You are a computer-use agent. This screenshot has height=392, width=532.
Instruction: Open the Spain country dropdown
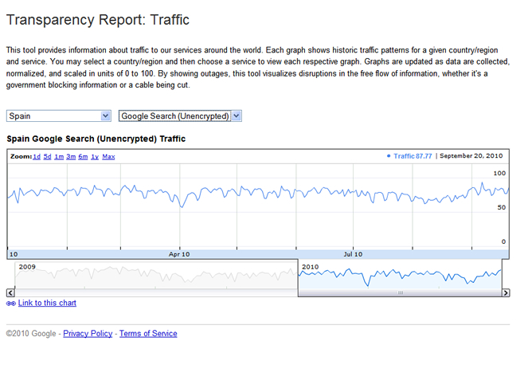pos(59,116)
